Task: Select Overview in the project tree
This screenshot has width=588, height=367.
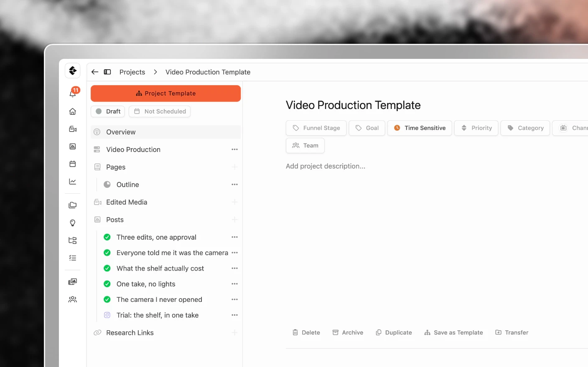Action: [x=165, y=132]
